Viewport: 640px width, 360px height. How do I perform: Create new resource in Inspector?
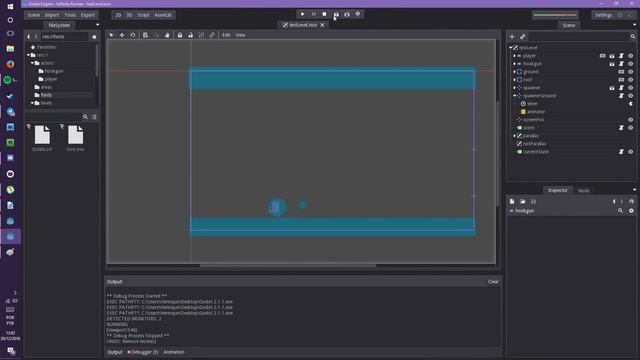512,201
